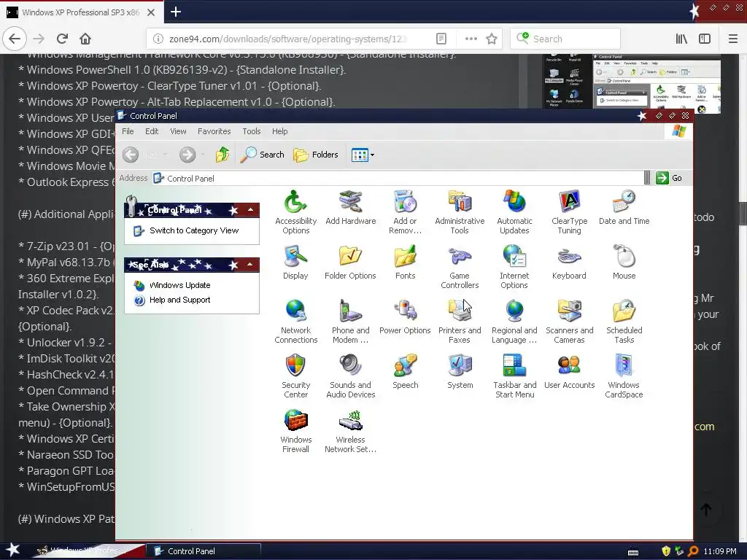Open the Edit menu
This screenshot has height=560, width=747.
pos(152,131)
